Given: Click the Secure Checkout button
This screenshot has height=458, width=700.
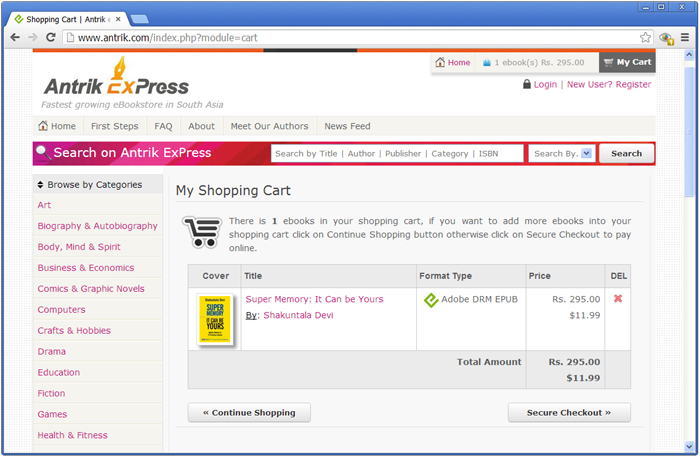Looking at the screenshot, I should [x=569, y=412].
